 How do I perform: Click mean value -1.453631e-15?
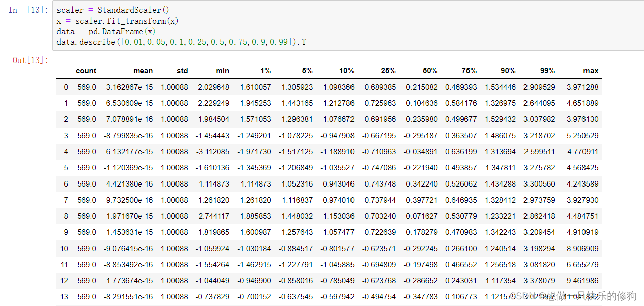coord(128,232)
